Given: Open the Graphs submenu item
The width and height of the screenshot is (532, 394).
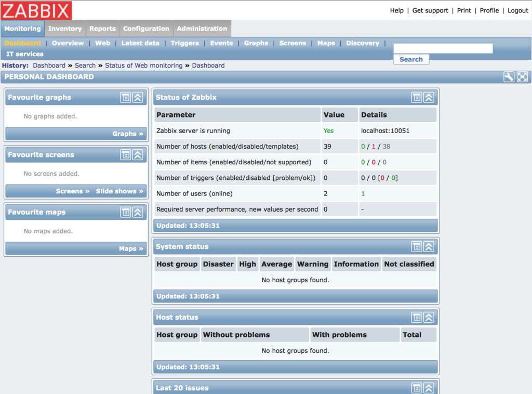Looking at the screenshot, I should pyautogui.click(x=256, y=43).
